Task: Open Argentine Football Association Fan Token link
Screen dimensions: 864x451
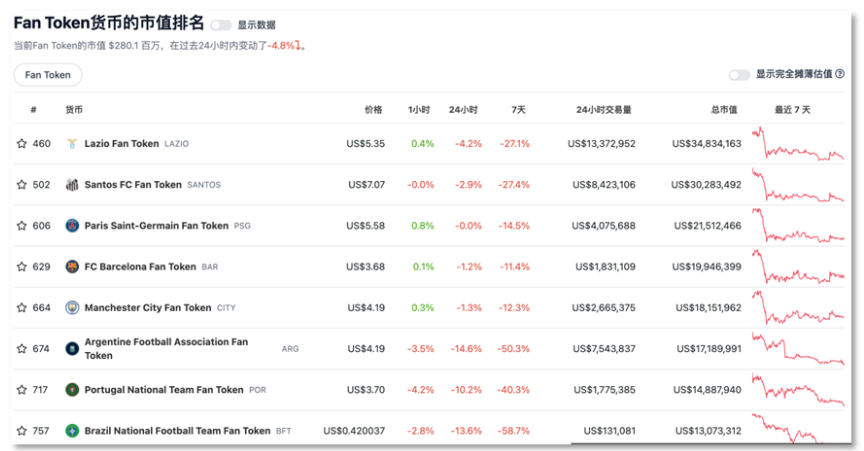Action: [x=166, y=348]
